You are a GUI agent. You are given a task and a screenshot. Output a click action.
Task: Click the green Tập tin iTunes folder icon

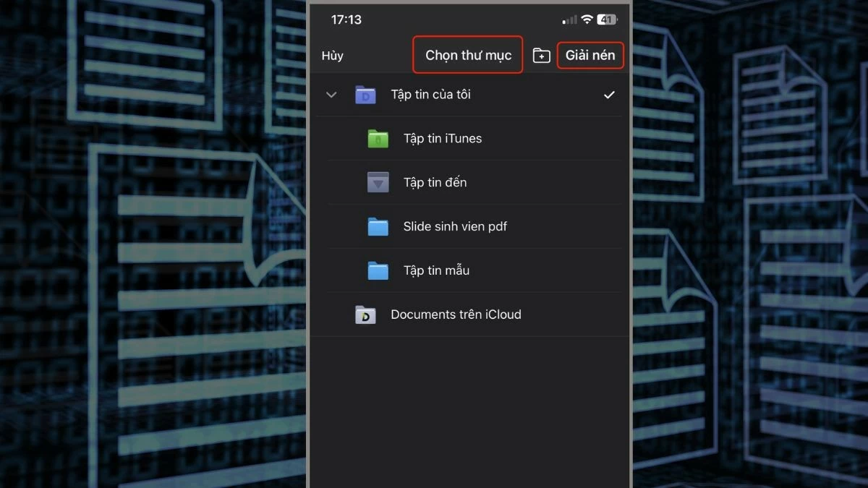(x=377, y=138)
